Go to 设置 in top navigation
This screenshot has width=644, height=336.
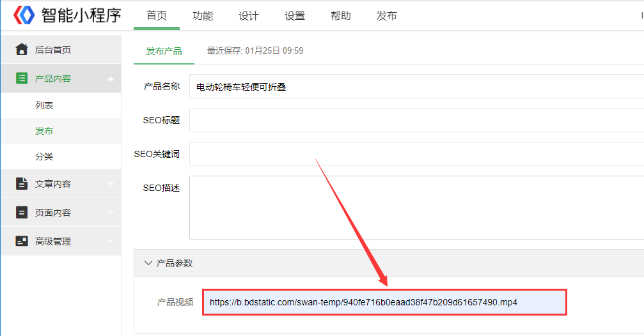pos(295,16)
